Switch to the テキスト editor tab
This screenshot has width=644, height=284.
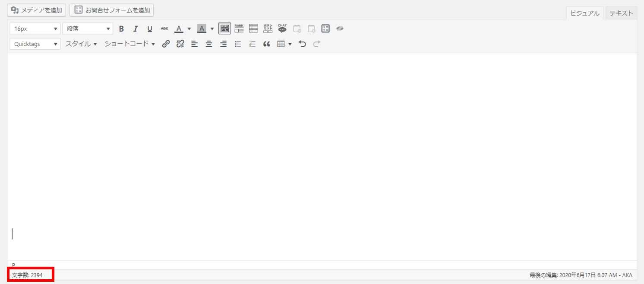[621, 13]
